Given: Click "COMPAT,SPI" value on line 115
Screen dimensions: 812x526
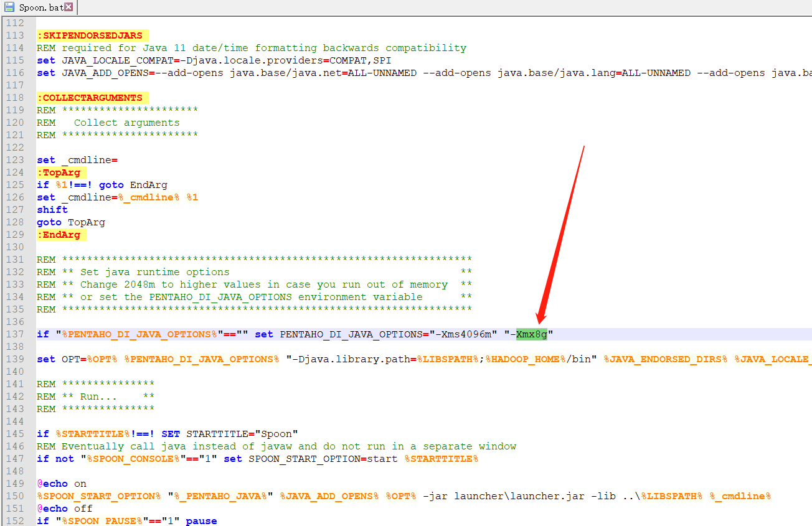Looking at the screenshot, I should (360, 60).
